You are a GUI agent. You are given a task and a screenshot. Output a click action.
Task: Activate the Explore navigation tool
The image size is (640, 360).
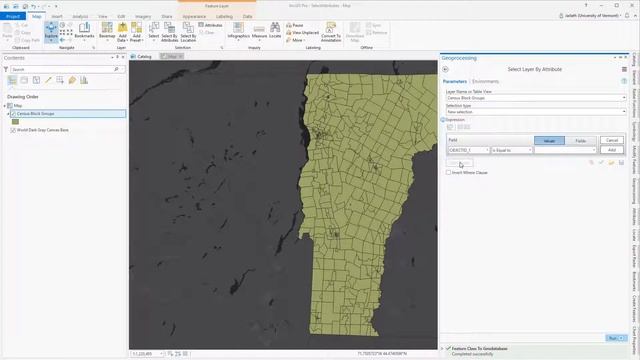(x=51, y=31)
